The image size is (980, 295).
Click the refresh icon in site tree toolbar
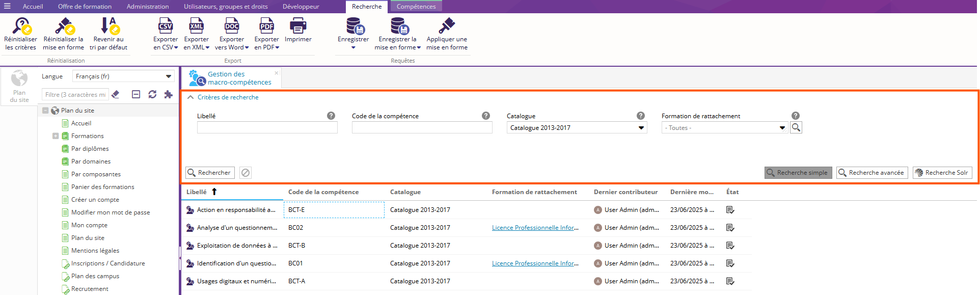pyautogui.click(x=152, y=94)
